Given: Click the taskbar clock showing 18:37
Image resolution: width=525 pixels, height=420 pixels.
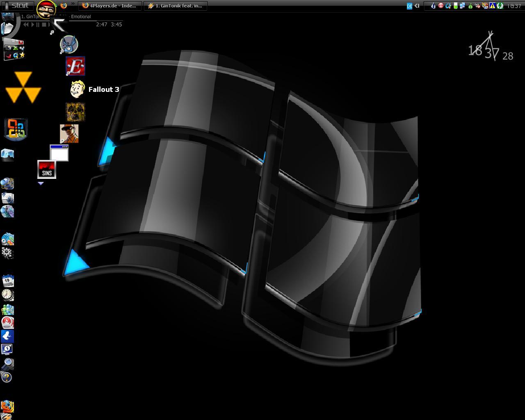Looking at the screenshot, I should click(x=514, y=6).
